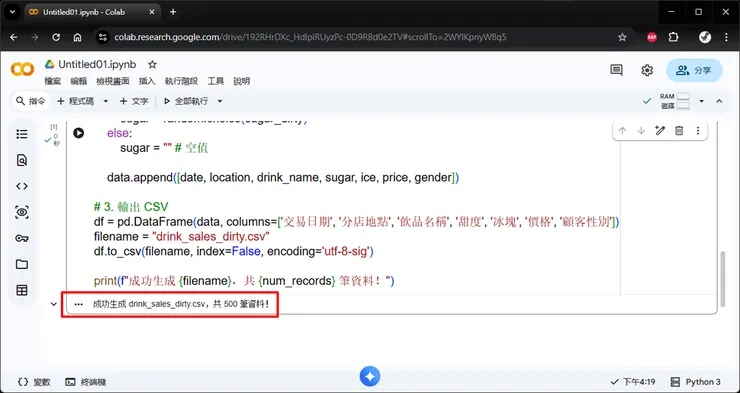Open the files folder icon in sidebar
Viewport: 740px width, 393px height.
22,264
